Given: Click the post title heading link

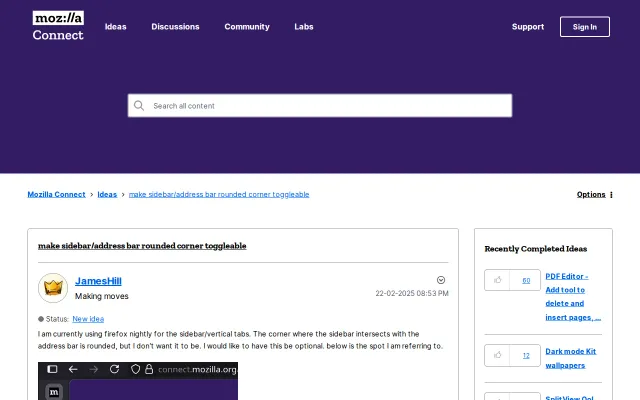Looking at the screenshot, I should [142, 246].
